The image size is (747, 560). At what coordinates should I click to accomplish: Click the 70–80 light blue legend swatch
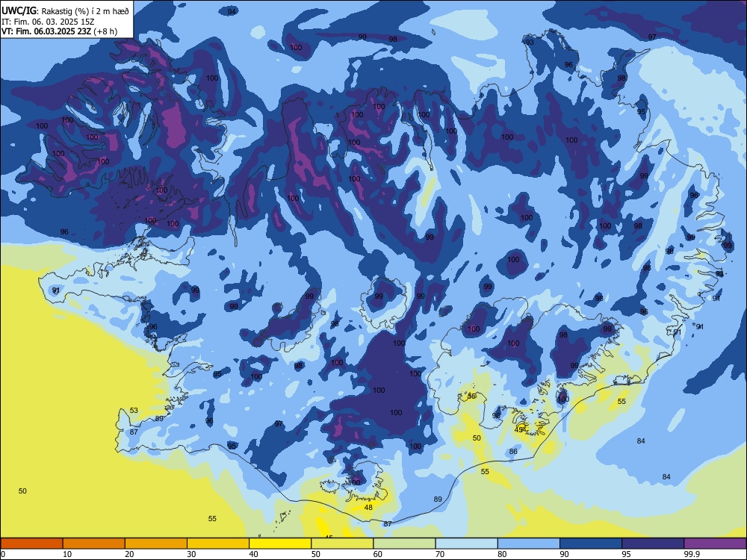(x=466, y=544)
